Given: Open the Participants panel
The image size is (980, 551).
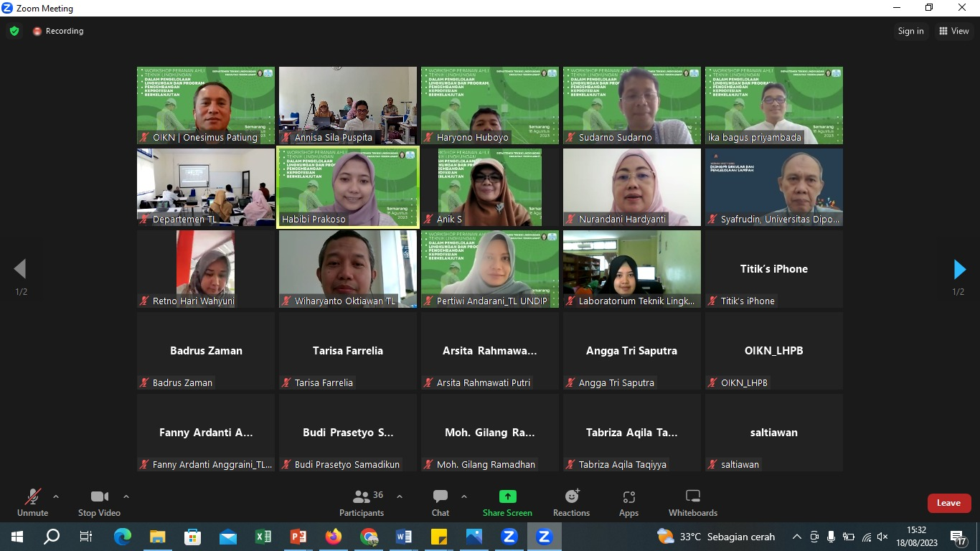Looking at the screenshot, I should pos(362,502).
